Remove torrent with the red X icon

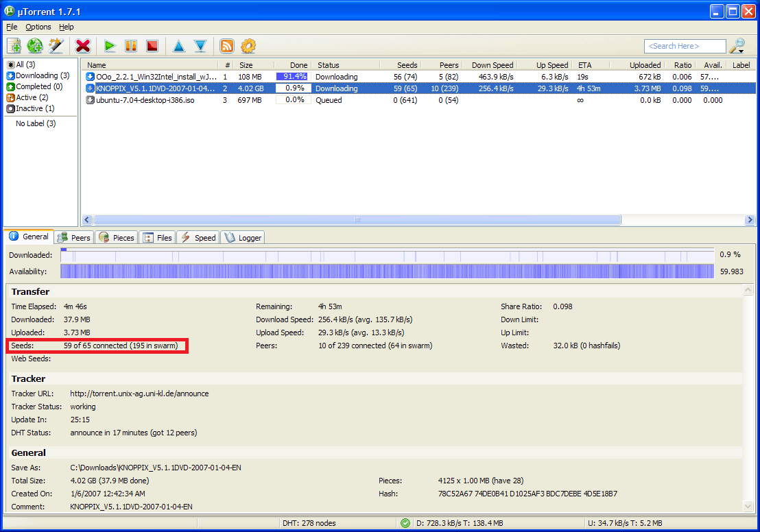click(x=83, y=46)
